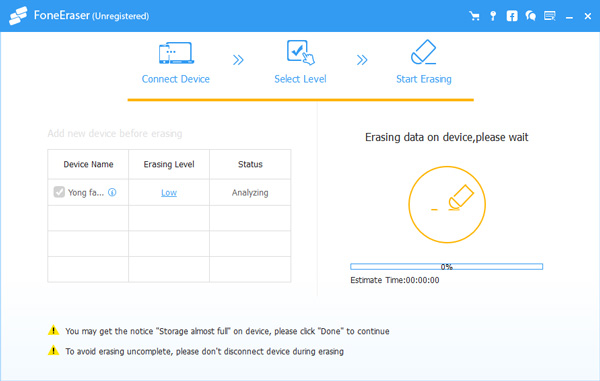
Task: Click the Erasing Level column header
Action: pyautogui.click(x=169, y=164)
